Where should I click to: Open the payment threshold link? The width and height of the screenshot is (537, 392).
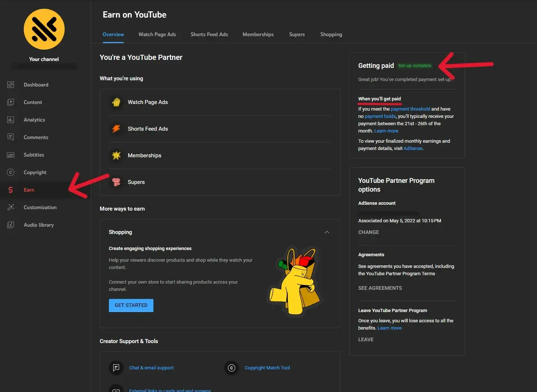[x=410, y=109]
